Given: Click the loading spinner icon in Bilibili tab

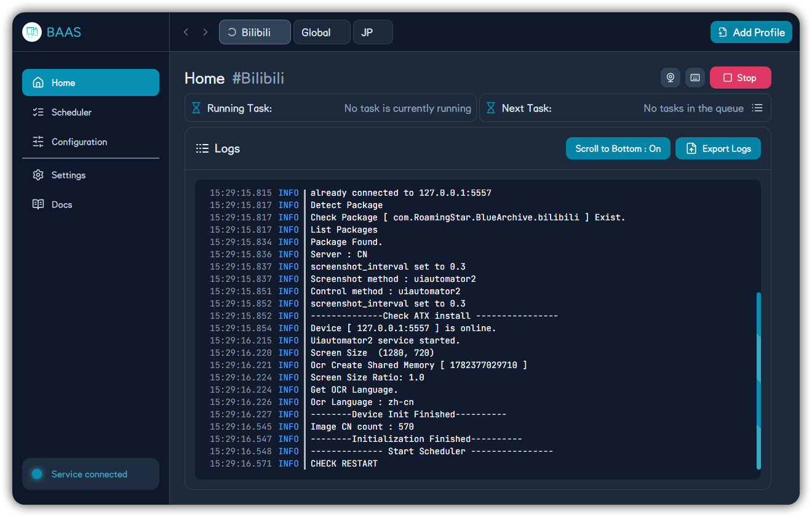Looking at the screenshot, I should (232, 32).
